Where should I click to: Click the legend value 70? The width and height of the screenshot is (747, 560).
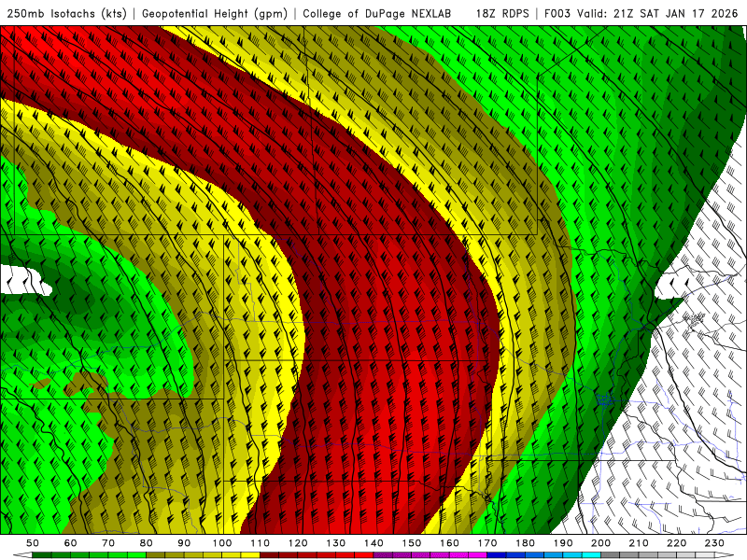(108, 543)
